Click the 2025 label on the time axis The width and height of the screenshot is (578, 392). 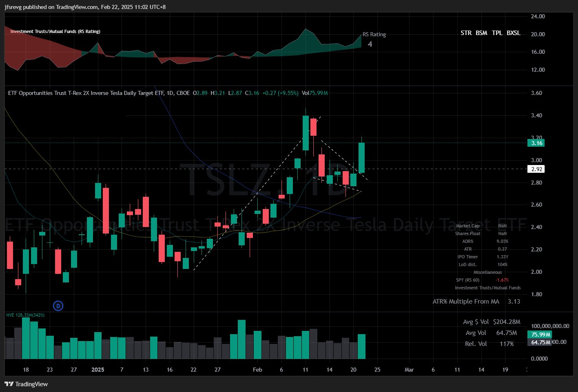[x=98, y=370]
